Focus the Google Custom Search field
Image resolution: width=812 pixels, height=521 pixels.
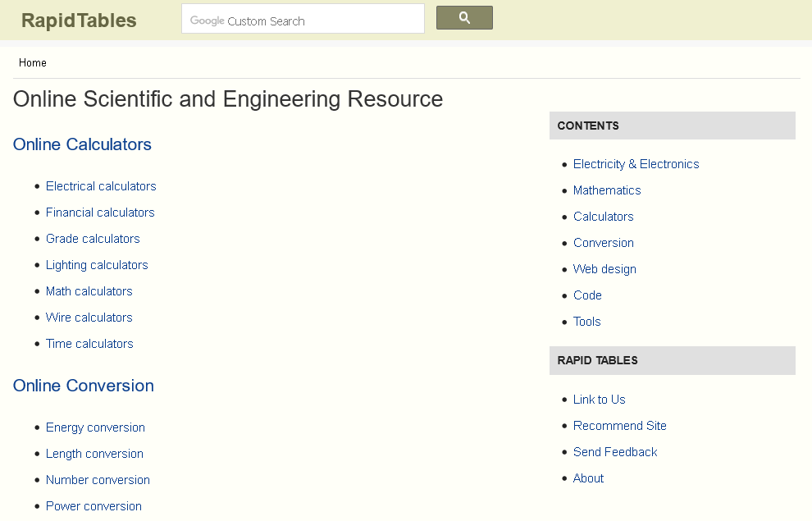[x=302, y=20]
